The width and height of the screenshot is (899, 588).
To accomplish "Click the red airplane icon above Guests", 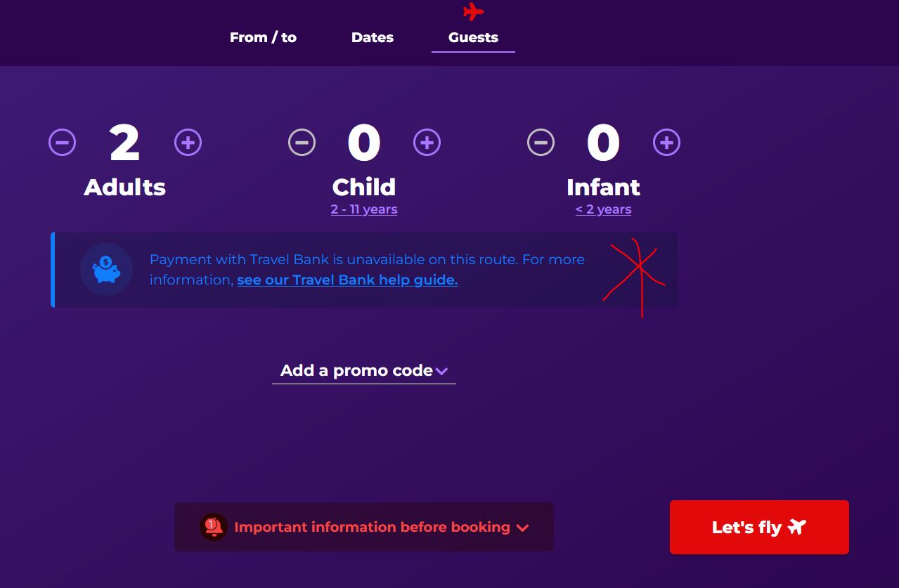I will pos(474,12).
